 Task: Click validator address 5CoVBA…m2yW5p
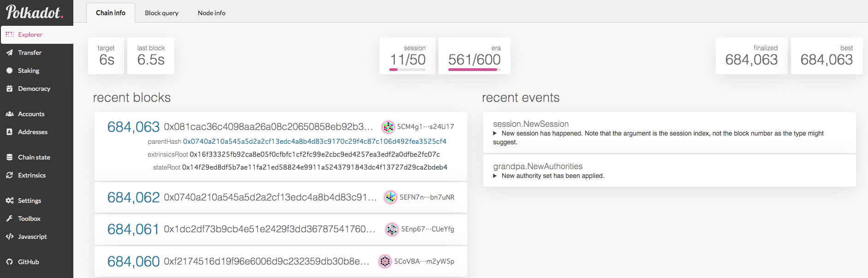click(424, 261)
